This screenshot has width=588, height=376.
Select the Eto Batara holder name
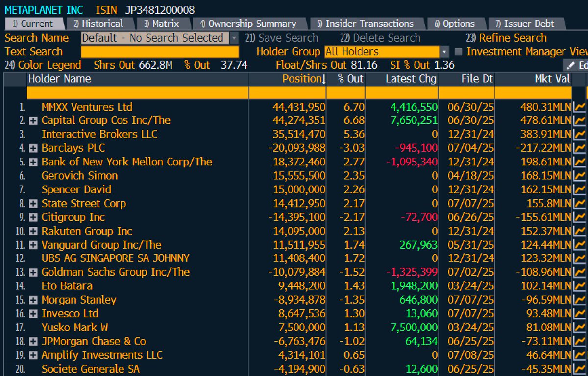click(67, 286)
